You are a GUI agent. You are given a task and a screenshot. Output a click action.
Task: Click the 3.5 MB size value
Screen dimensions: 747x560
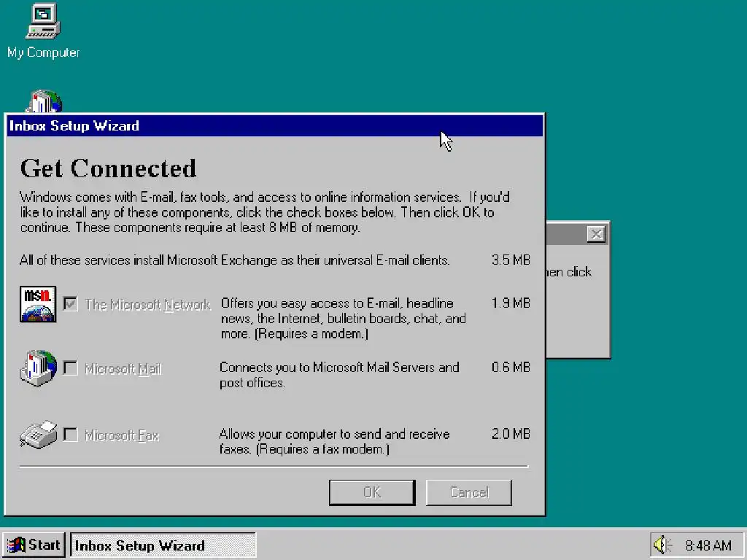pyautogui.click(x=511, y=260)
